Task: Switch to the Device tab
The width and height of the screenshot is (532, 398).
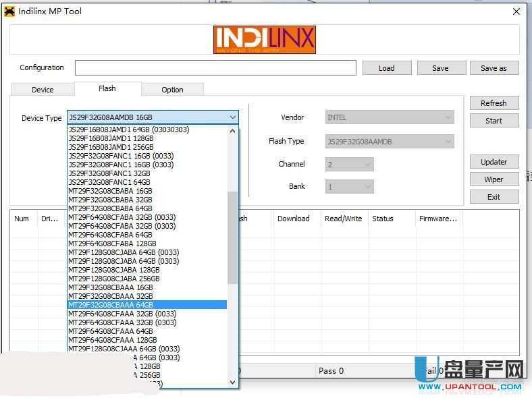Action: tap(43, 90)
